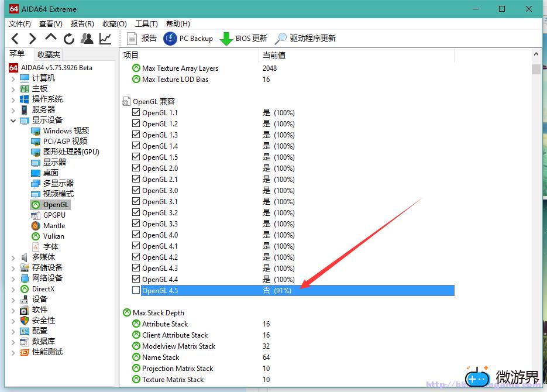Open the 帮助(H) menu

pos(178,24)
